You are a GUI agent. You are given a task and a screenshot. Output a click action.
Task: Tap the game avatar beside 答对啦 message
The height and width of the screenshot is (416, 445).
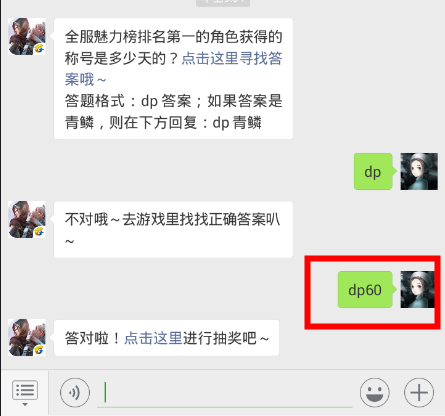(27, 337)
